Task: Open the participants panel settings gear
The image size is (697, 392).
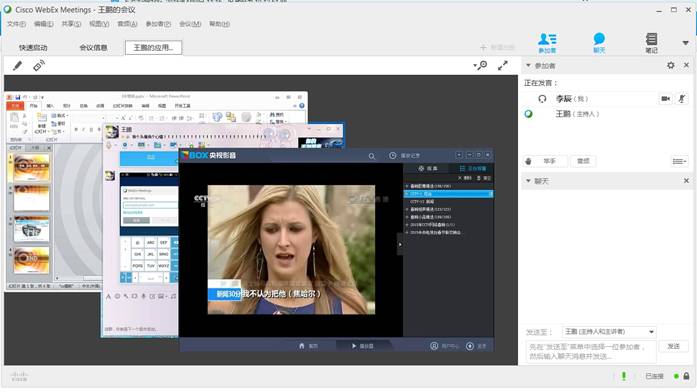Action: (671, 66)
